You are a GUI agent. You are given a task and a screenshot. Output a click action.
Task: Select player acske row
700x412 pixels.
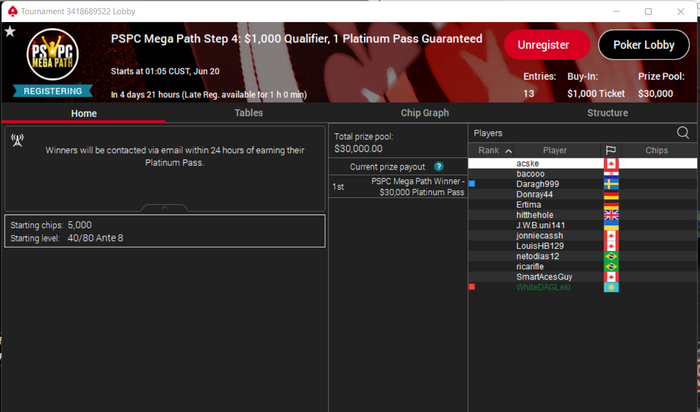(582, 163)
